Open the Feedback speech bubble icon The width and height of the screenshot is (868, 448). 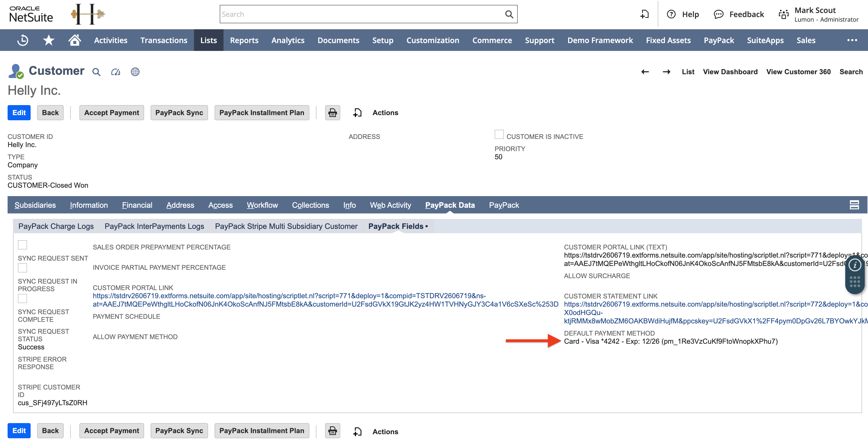[x=718, y=14]
